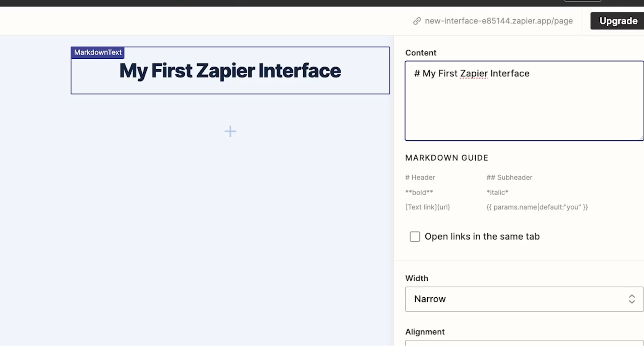644x346 pixels.
Task: Open the Width dropdown set to Narrow
Action: pyautogui.click(x=524, y=299)
